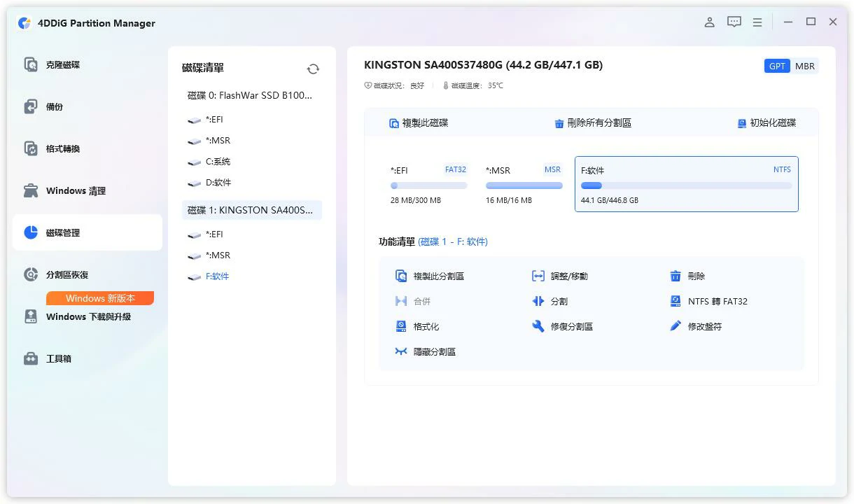This screenshot has width=854, height=504.
Task: Switch to MBR partition style
Action: 804,66
